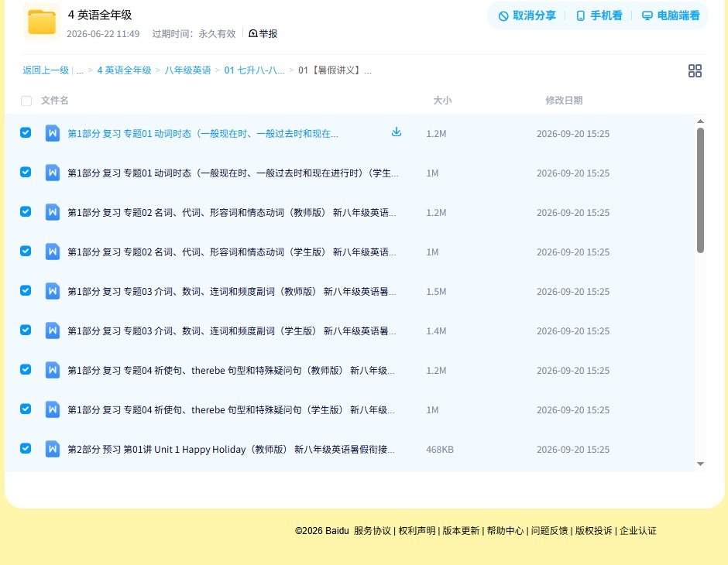Image resolution: width=728 pixels, height=565 pixels.
Task: Click the scrollbar up arrow
Action: click(700, 121)
